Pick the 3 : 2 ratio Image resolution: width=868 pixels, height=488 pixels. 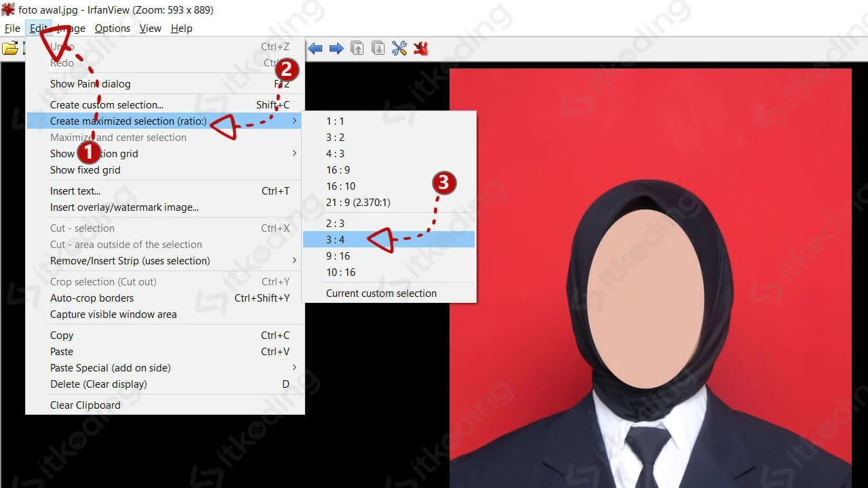pos(389,138)
